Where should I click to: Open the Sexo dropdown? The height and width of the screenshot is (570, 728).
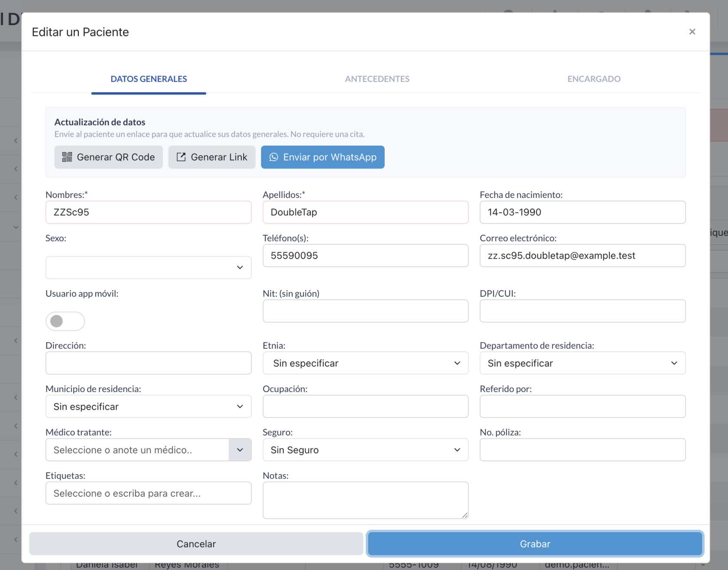click(148, 268)
